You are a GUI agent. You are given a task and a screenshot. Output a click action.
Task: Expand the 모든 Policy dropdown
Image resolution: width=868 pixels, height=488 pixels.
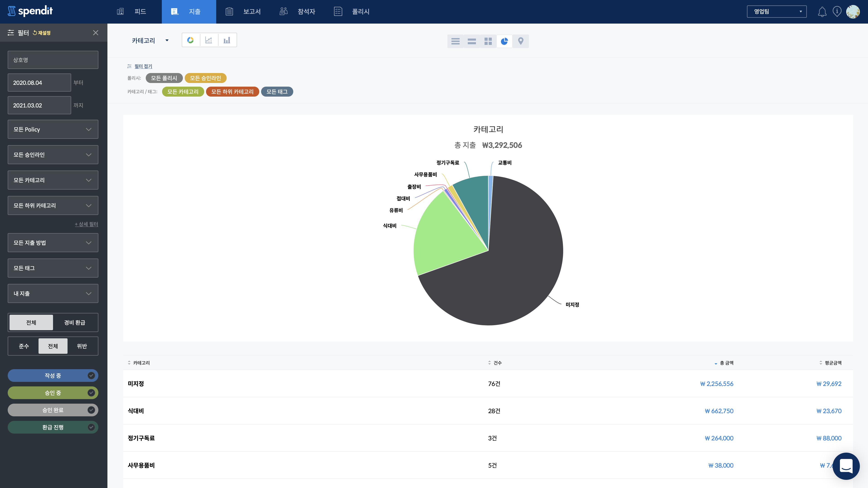[x=53, y=129]
